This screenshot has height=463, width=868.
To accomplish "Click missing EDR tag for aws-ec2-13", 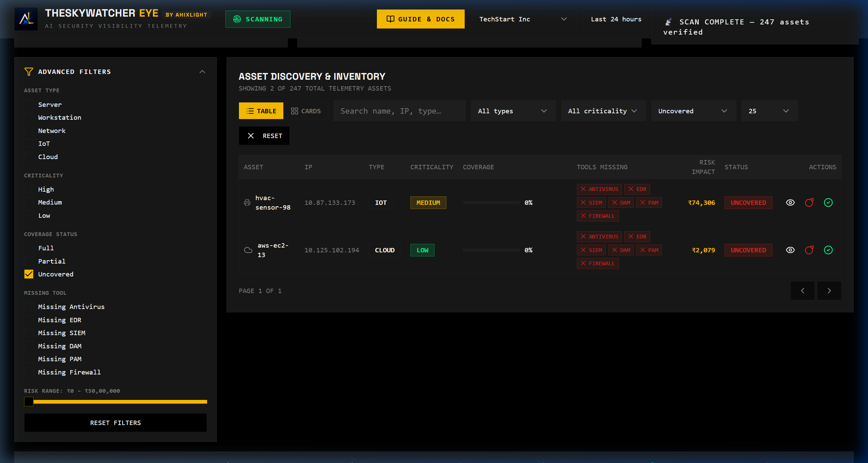I will point(637,236).
